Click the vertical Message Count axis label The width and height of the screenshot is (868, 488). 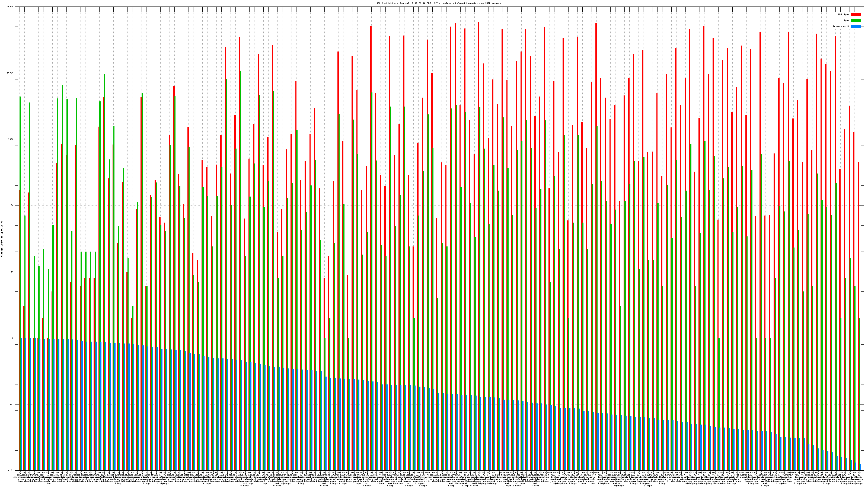click(x=2, y=239)
